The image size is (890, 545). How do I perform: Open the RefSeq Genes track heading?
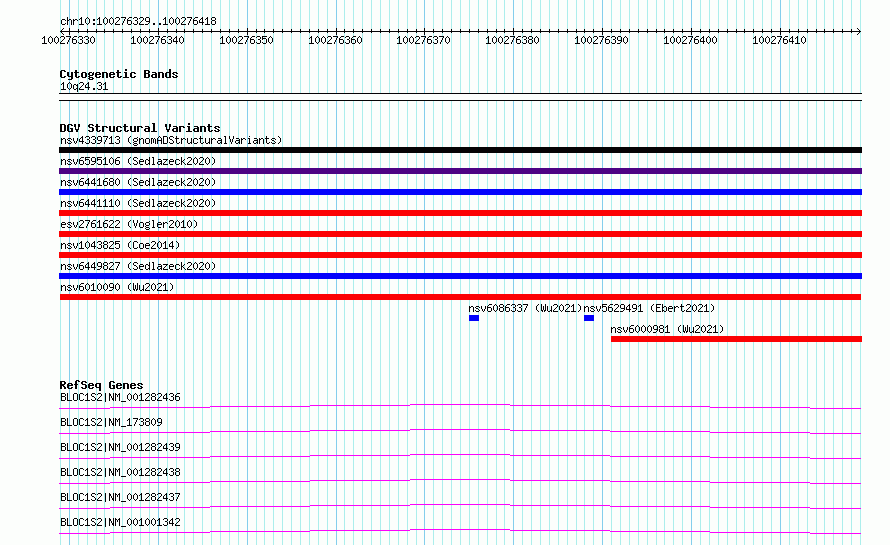(101, 385)
